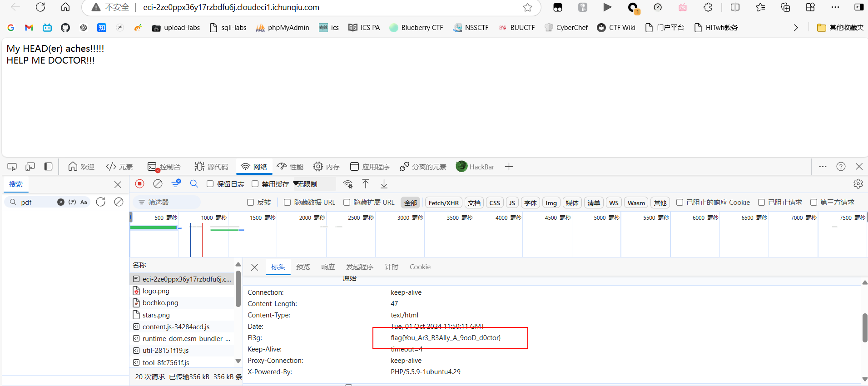This screenshot has height=386, width=868.
Task: Enable the 保留日志 checkbox
Action: point(210,184)
